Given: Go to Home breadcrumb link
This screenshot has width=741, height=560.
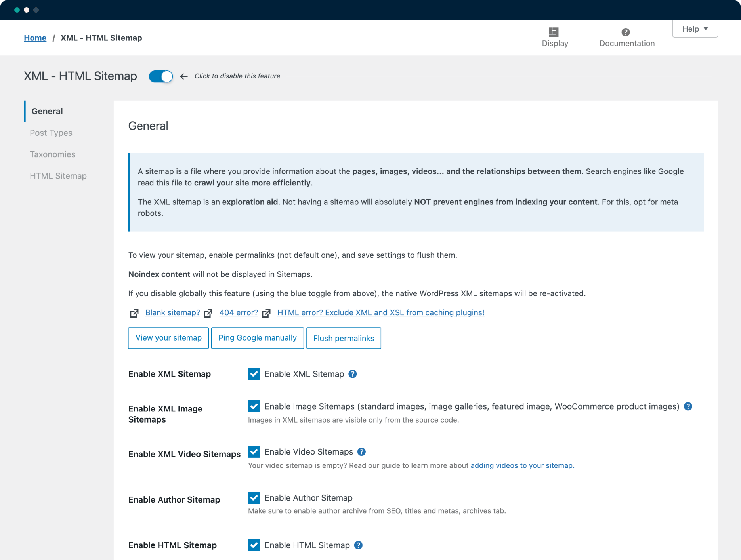Looking at the screenshot, I should pos(35,38).
